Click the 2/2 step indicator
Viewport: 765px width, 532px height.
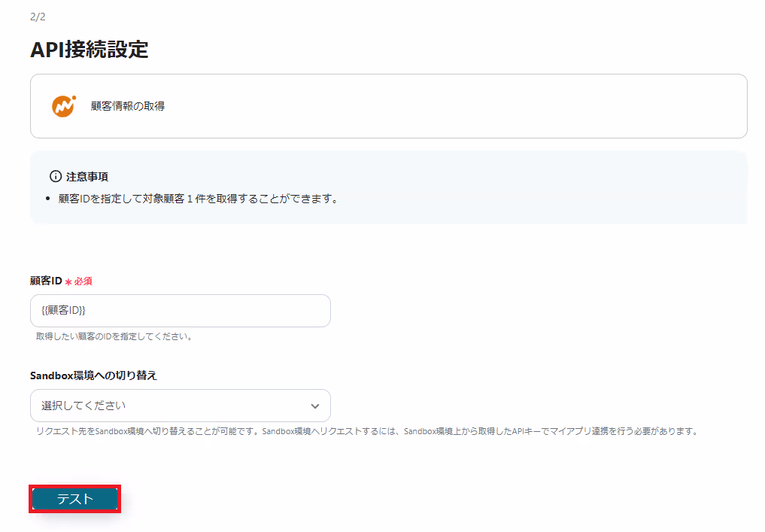click(x=38, y=17)
